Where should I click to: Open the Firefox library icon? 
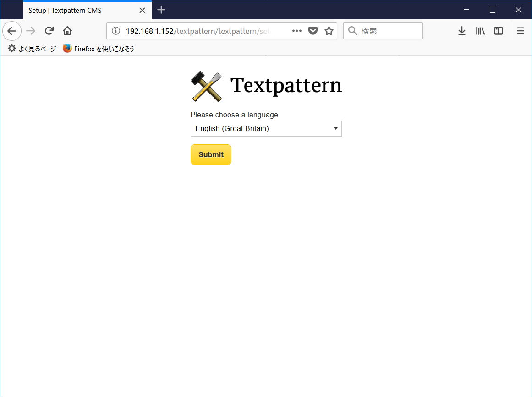tap(480, 31)
